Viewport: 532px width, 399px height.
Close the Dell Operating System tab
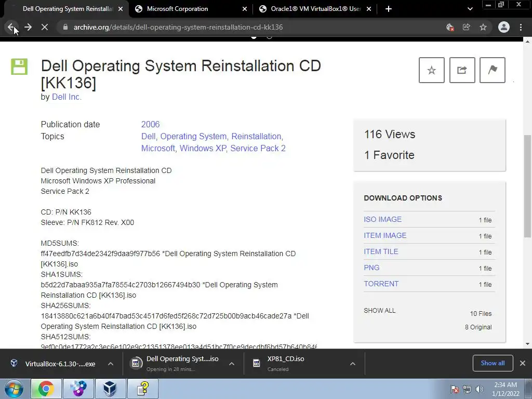121,9
